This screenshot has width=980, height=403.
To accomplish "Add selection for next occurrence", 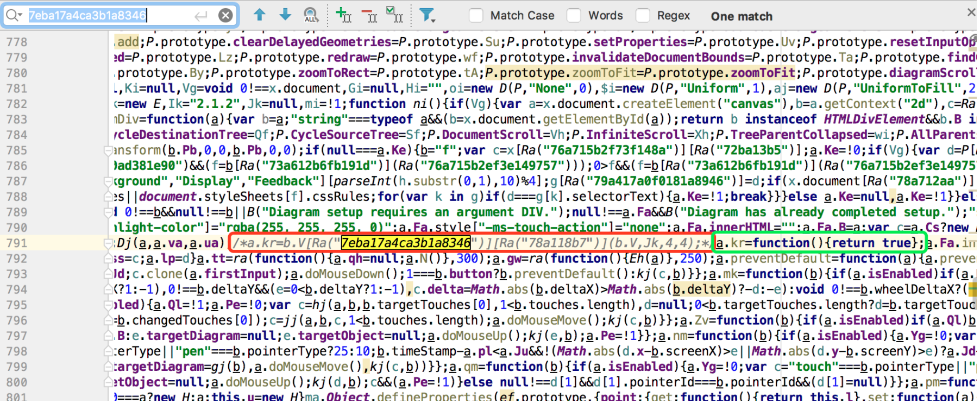I will [343, 15].
